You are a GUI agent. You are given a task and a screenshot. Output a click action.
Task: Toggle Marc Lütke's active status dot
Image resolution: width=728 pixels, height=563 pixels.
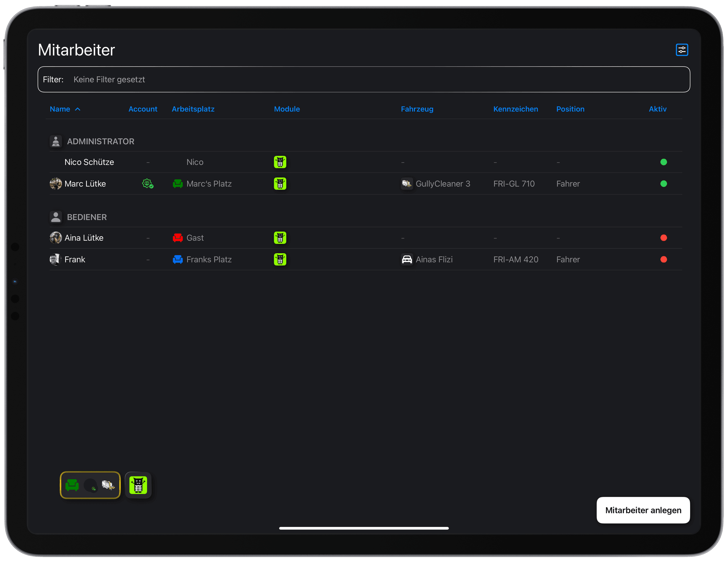tap(663, 183)
